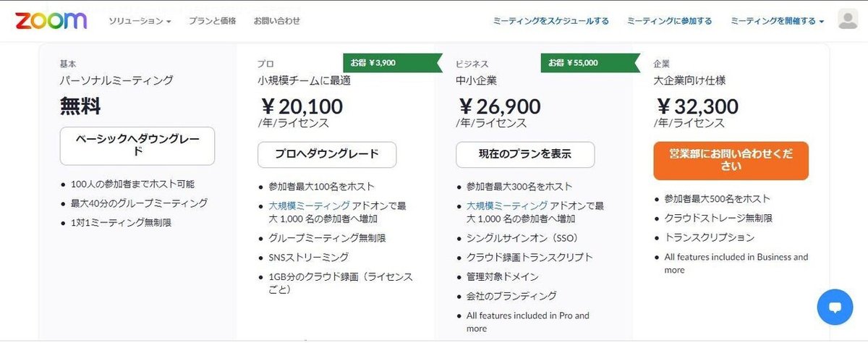This screenshot has width=868, height=343.
Task: Expand the ミーティングを開催する dropdown
Action: (778, 21)
